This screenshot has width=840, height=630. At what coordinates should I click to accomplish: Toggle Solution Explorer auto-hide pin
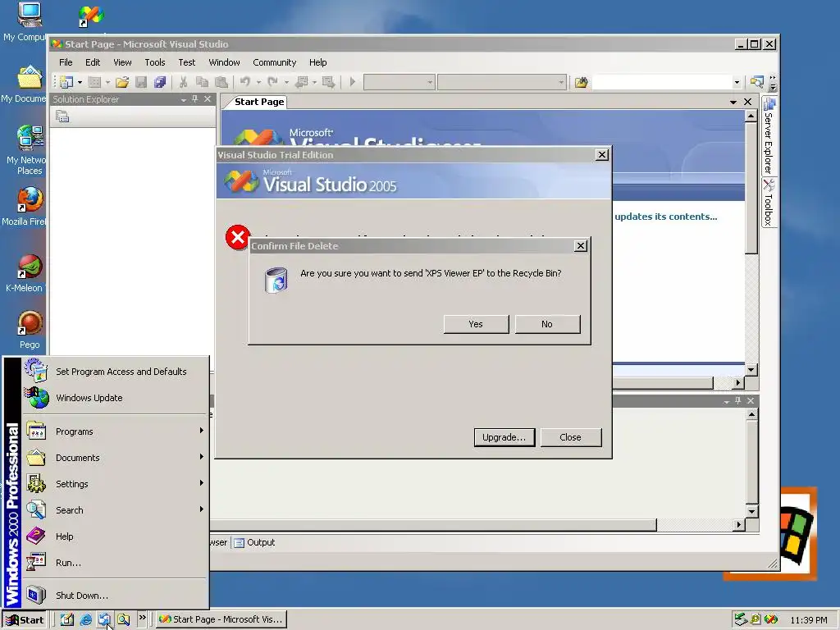click(x=195, y=99)
